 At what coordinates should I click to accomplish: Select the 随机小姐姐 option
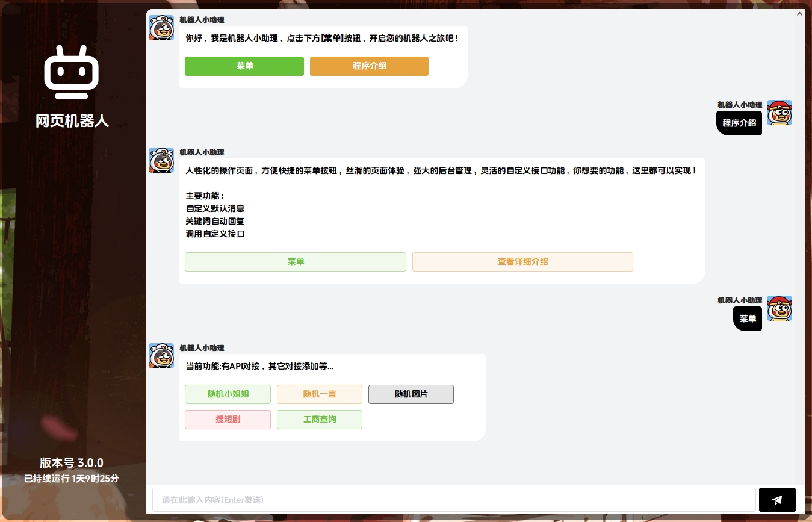(228, 394)
